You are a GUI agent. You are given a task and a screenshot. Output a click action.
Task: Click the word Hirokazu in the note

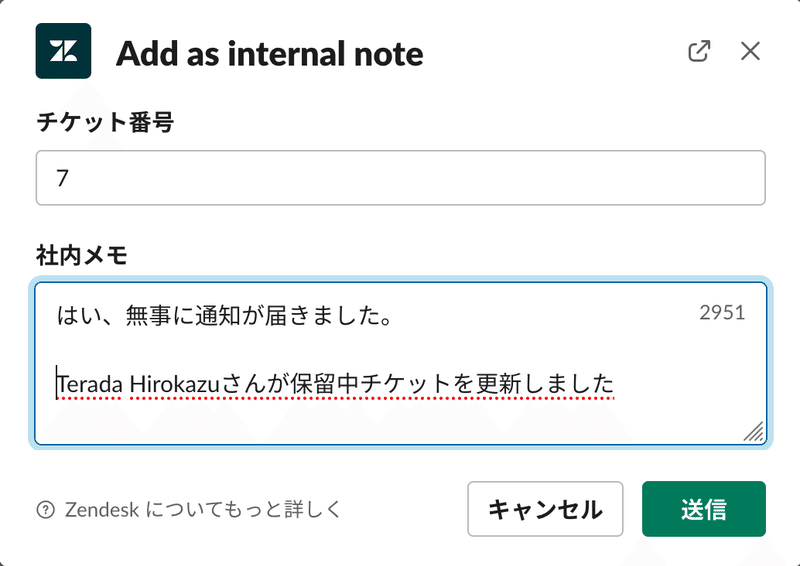coord(174,384)
